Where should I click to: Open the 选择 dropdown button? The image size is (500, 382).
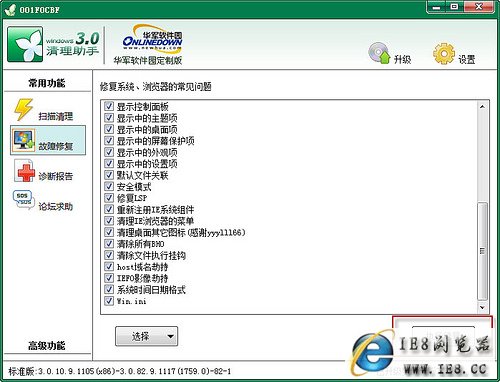click(x=147, y=336)
